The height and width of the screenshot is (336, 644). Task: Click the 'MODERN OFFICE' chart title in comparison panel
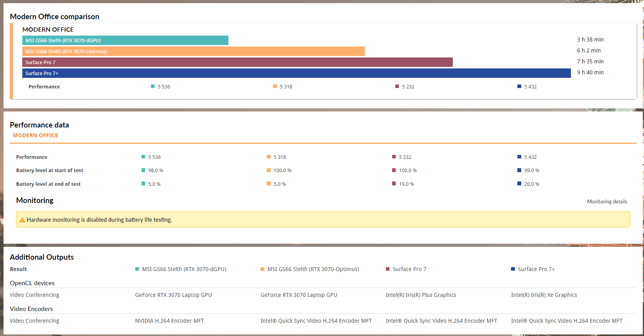[x=48, y=29]
